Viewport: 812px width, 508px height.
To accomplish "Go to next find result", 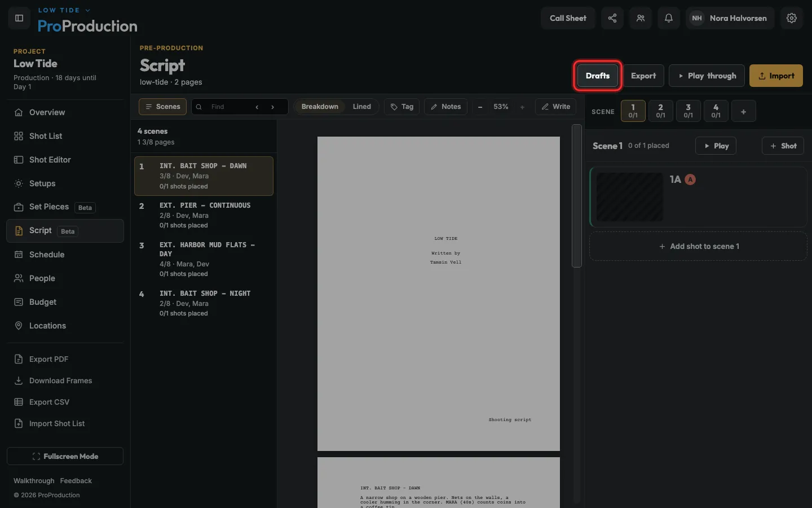I will (x=273, y=107).
